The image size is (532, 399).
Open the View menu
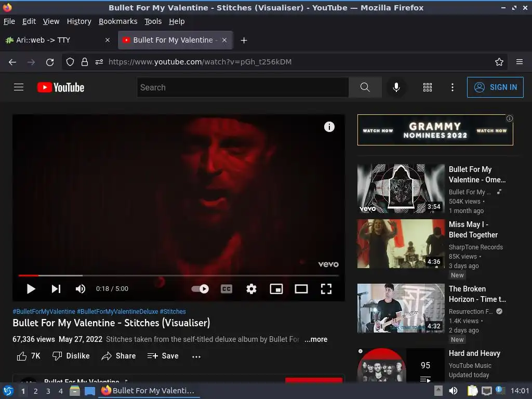[51, 21]
